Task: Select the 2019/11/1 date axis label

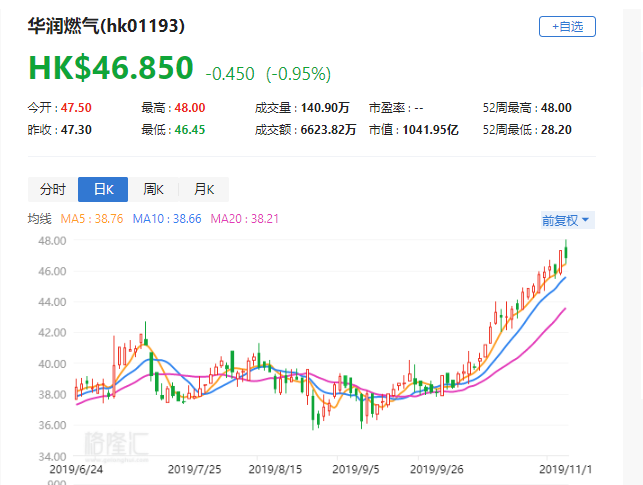Action: pyautogui.click(x=566, y=467)
